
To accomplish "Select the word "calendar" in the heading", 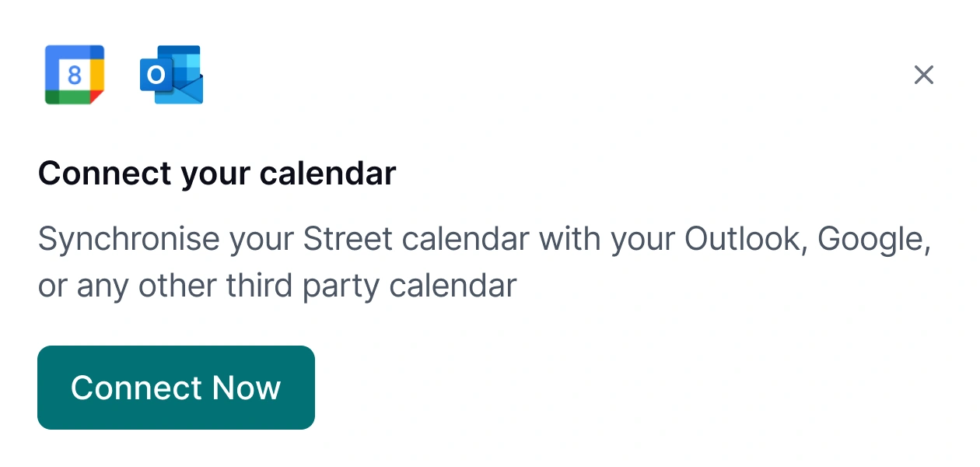I will click(x=327, y=173).
